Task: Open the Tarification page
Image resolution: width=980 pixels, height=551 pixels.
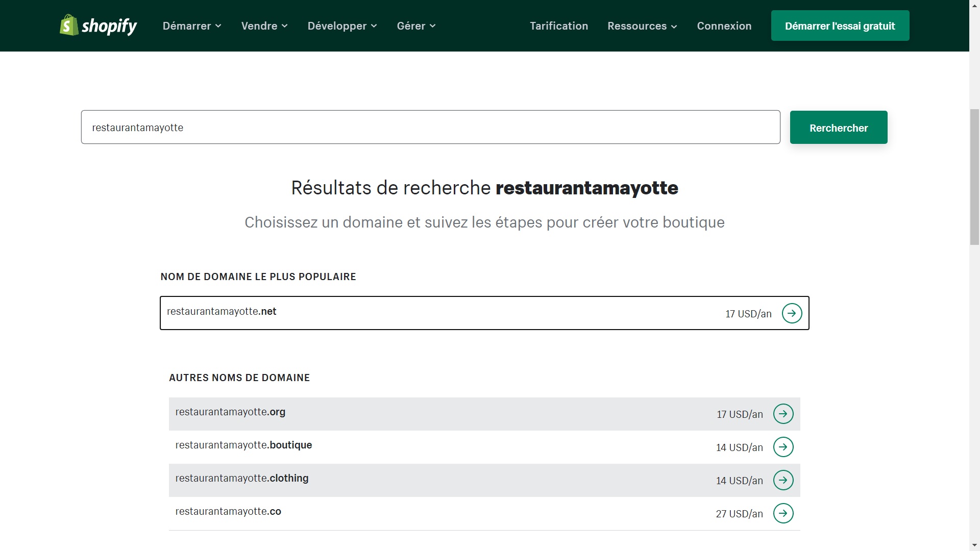Action: click(x=558, y=26)
